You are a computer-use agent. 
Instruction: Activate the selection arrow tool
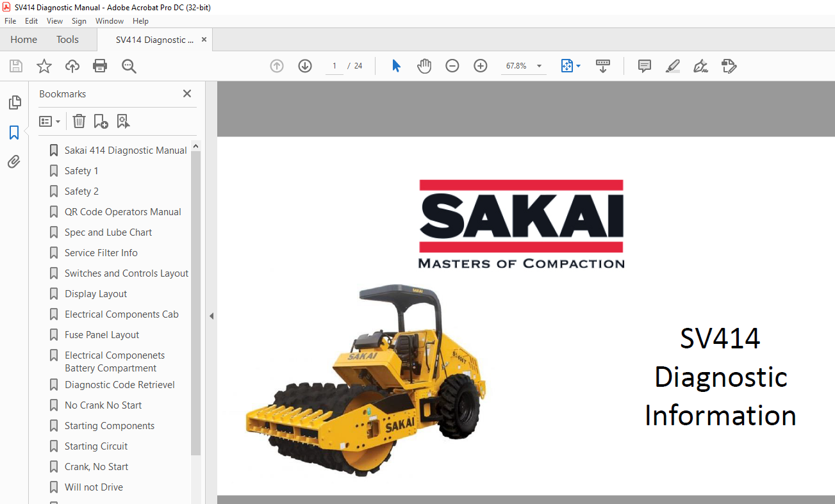click(x=396, y=66)
